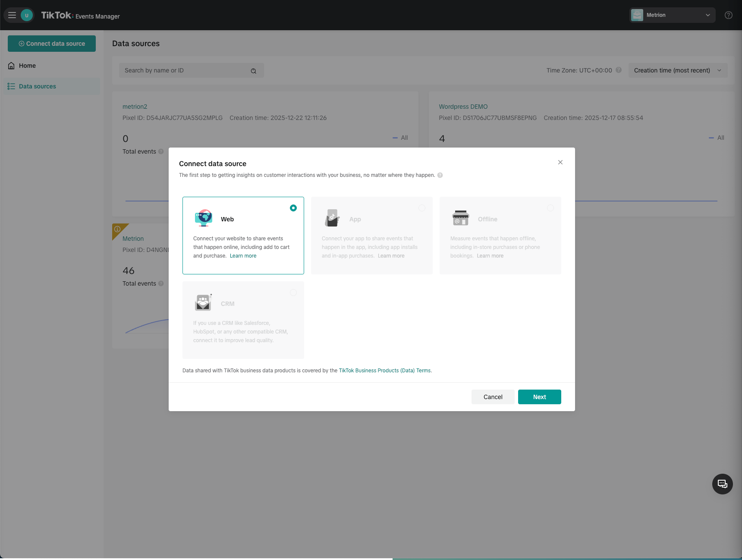Click the Web globe illustration icon
The height and width of the screenshot is (560, 742).
[x=204, y=218]
